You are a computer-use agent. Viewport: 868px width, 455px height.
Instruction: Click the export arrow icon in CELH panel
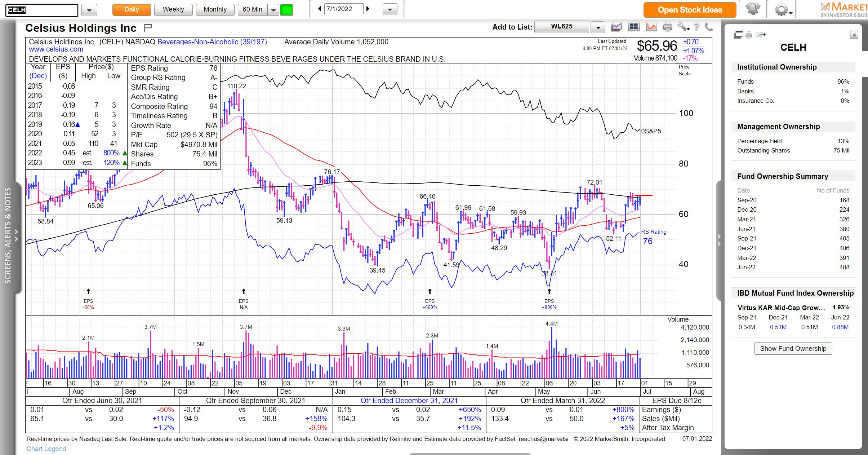coord(761,35)
